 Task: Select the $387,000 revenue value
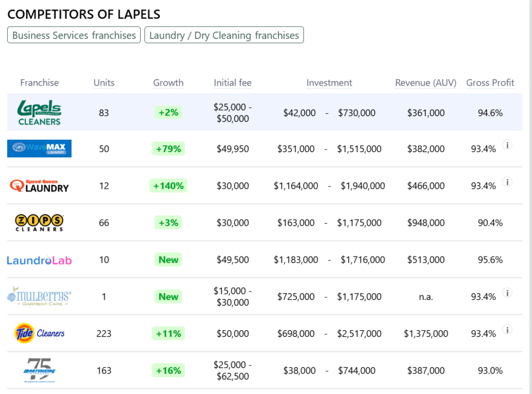(426, 371)
